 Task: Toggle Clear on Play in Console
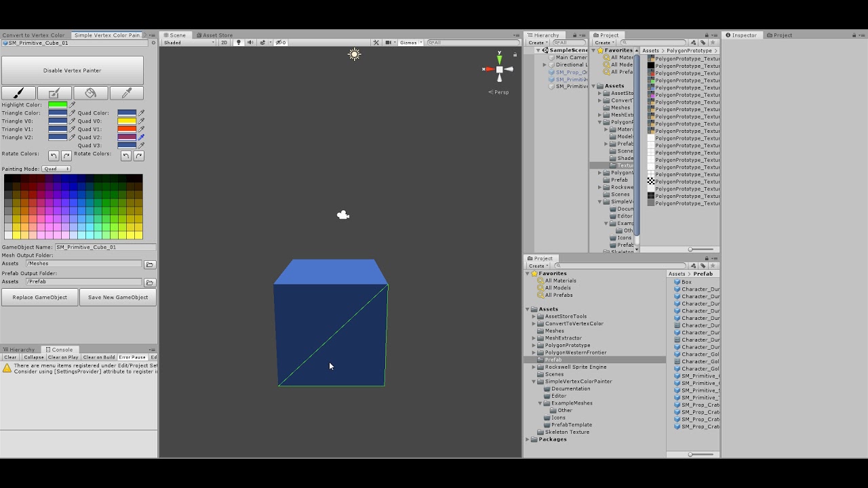pyautogui.click(x=63, y=357)
